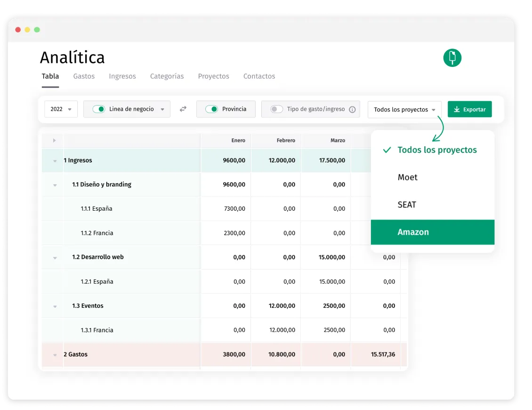The width and height of the screenshot is (532, 410).
Task: Enable the Tipo de gasto/ingreso toggle
Action: tap(276, 109)
